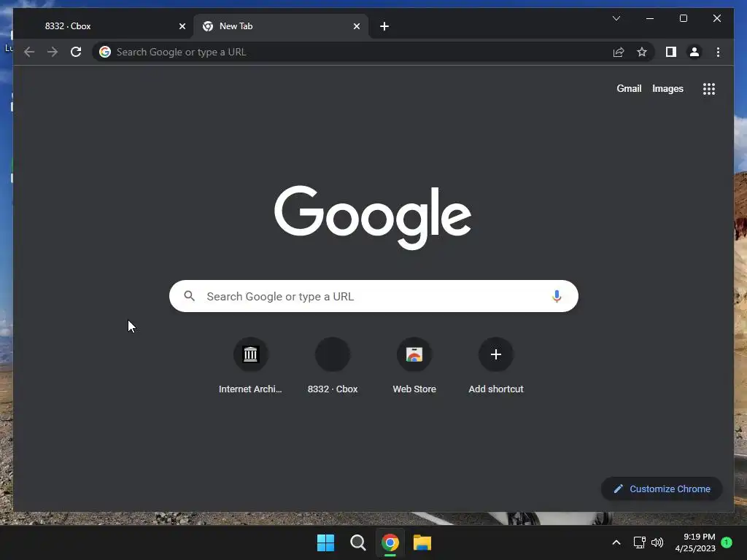Bookmark this tab with the star icon
The height and width of the screenshot is (560, 747).
[642, 52]
